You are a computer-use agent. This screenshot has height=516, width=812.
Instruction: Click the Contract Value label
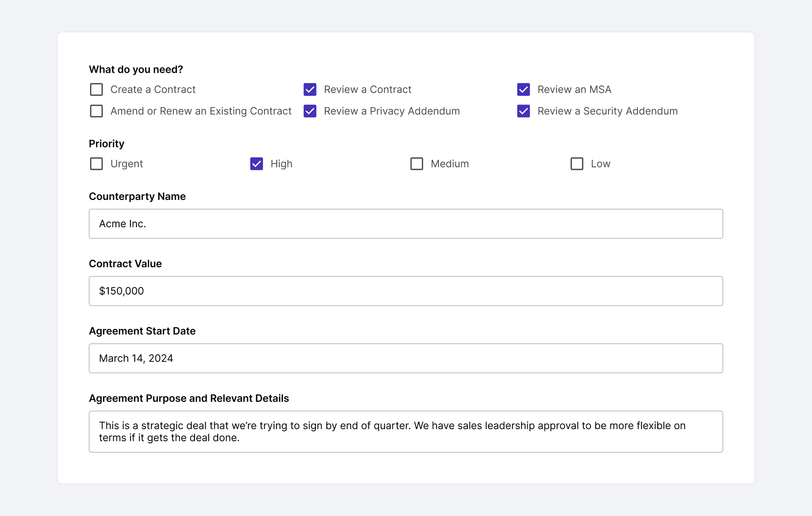(125, 263)
